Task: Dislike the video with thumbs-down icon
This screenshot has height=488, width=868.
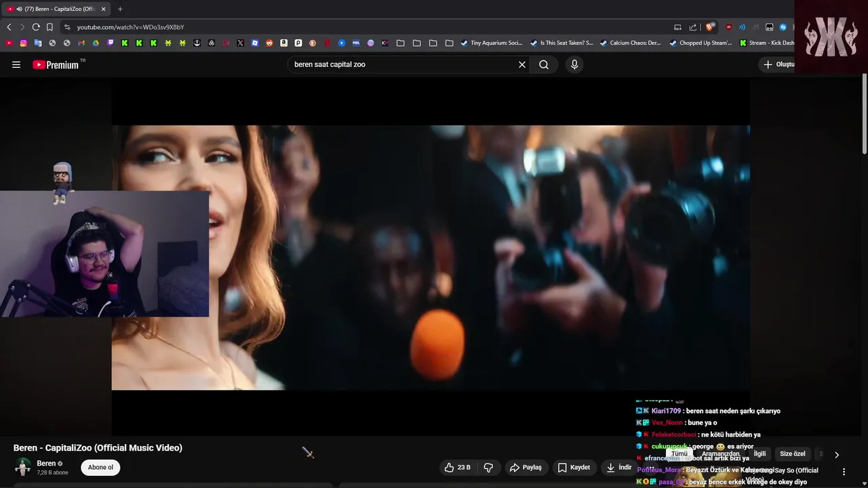Action: click(488, 467)
